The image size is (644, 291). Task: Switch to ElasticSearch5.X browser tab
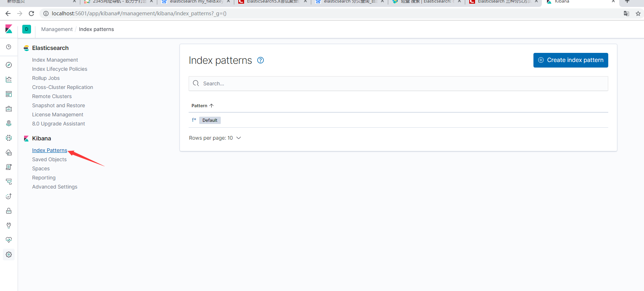[x=272, y=2]
